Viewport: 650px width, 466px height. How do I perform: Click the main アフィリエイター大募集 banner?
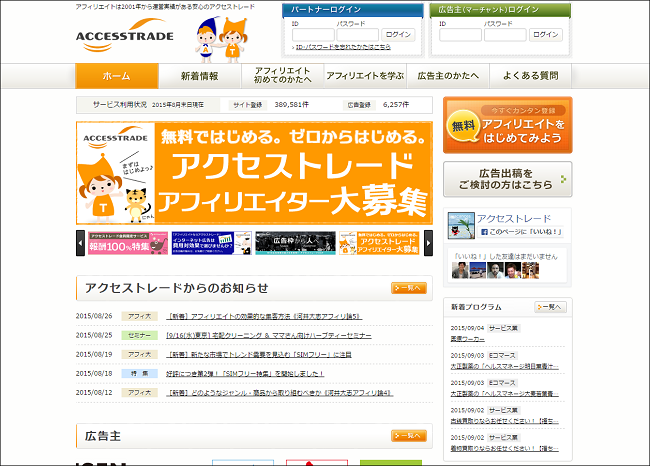point(255,173)
